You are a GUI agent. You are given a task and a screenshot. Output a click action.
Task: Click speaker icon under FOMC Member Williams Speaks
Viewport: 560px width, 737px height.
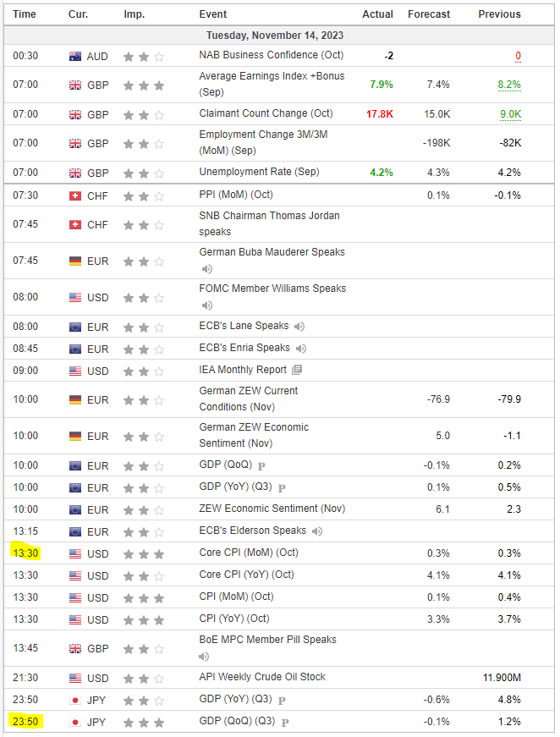(206, 305)
